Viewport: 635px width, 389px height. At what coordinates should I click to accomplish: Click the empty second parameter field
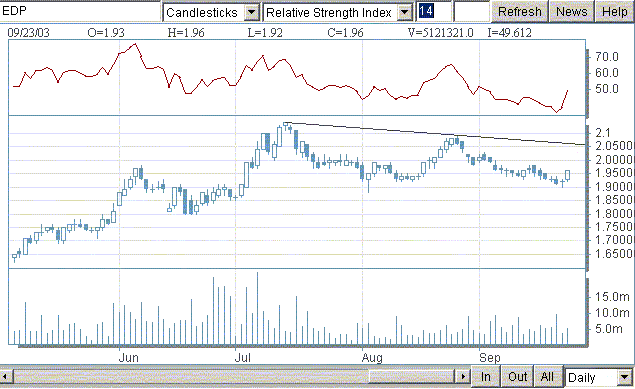tap(471, 11)
